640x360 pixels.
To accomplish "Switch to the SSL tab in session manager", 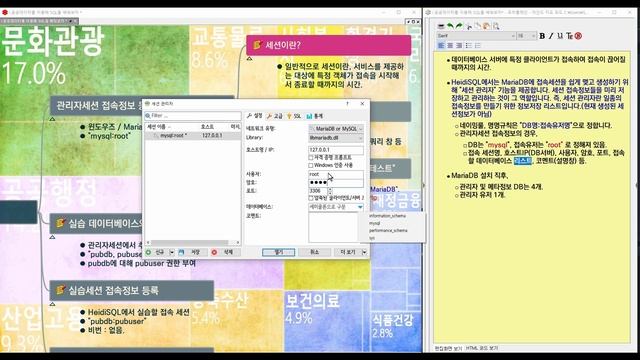I will tap(294, 116).
